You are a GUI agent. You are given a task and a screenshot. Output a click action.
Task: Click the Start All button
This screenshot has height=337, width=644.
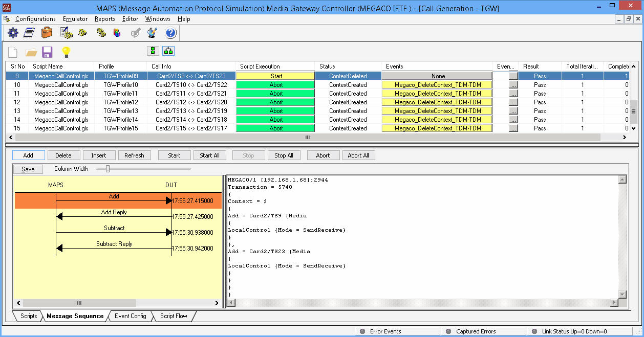click(209, 155)
